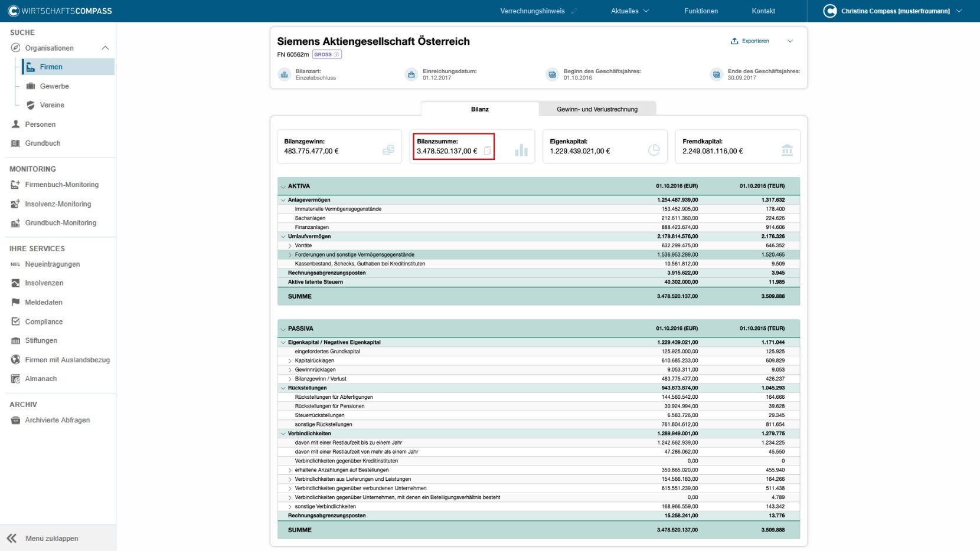Open the Kontakt menu item
The image size is (980, 551).
[x=763, y=11]
